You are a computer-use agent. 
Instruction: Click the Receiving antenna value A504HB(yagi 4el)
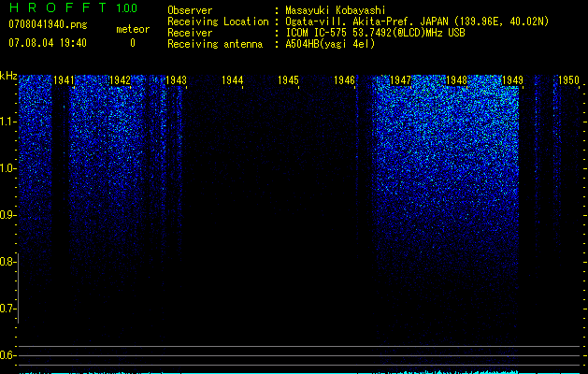tap(330, 44)
